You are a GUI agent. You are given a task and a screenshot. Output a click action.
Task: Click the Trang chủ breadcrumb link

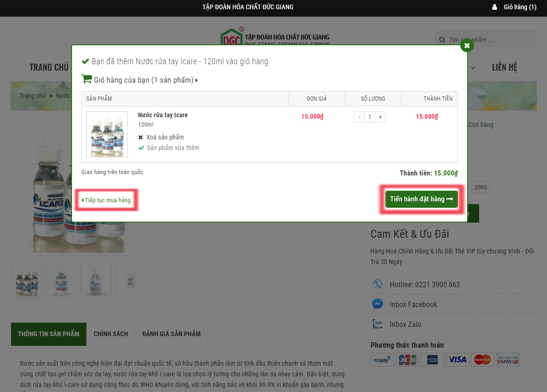click(32, 96)
